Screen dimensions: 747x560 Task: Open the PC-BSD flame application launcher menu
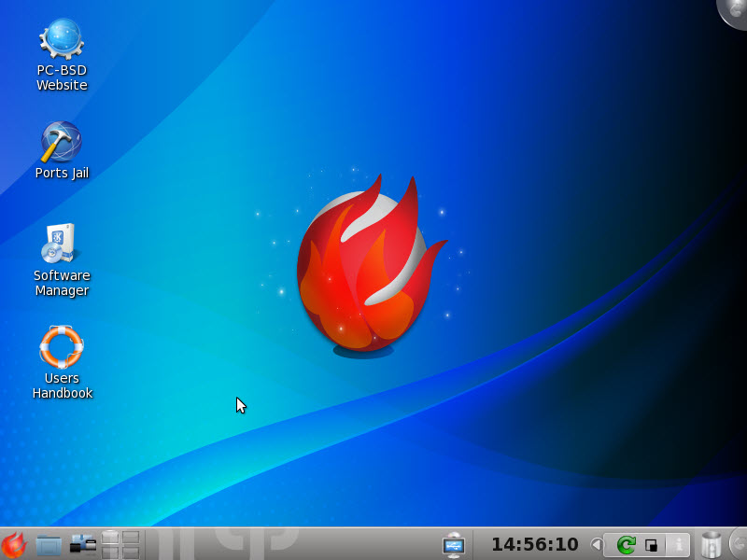click(x=14, y=545)
